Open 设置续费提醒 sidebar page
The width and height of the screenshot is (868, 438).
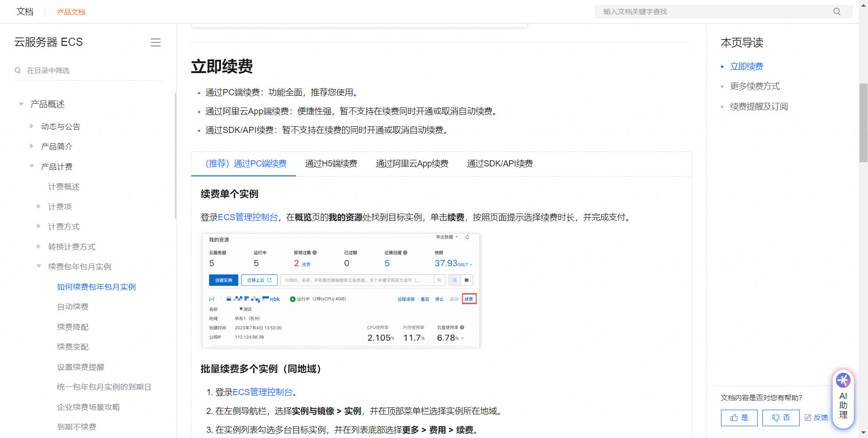click(81, 367)
